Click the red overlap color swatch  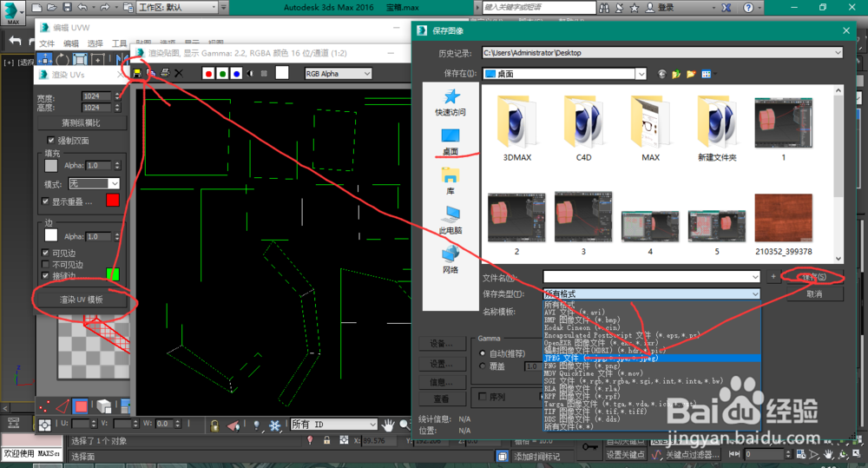[x=112, y=200]
